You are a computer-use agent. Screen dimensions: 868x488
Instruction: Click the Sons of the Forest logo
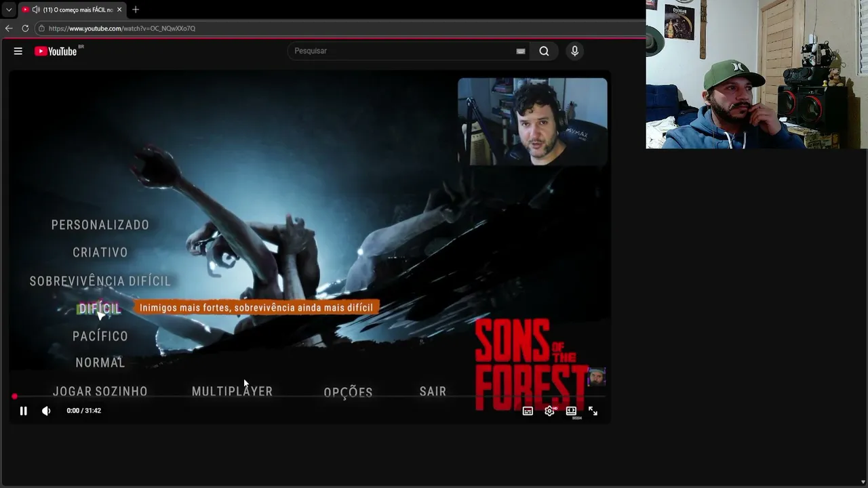531,364
